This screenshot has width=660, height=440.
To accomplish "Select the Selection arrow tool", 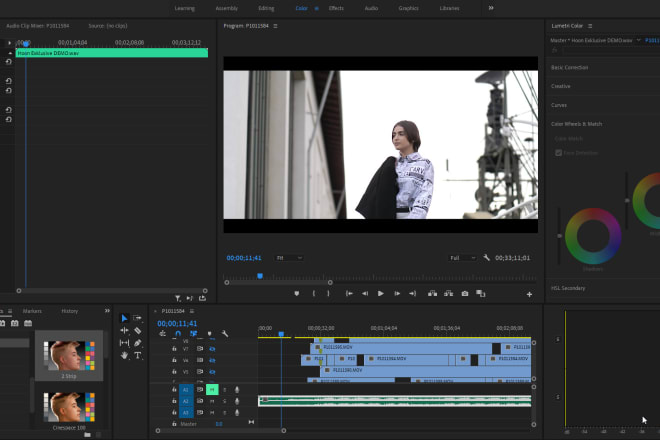I will [x=124, y=318].
